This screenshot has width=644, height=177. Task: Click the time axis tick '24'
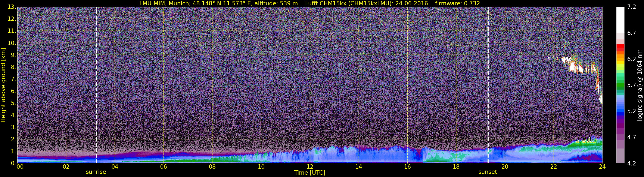click(x=602, y=167)
